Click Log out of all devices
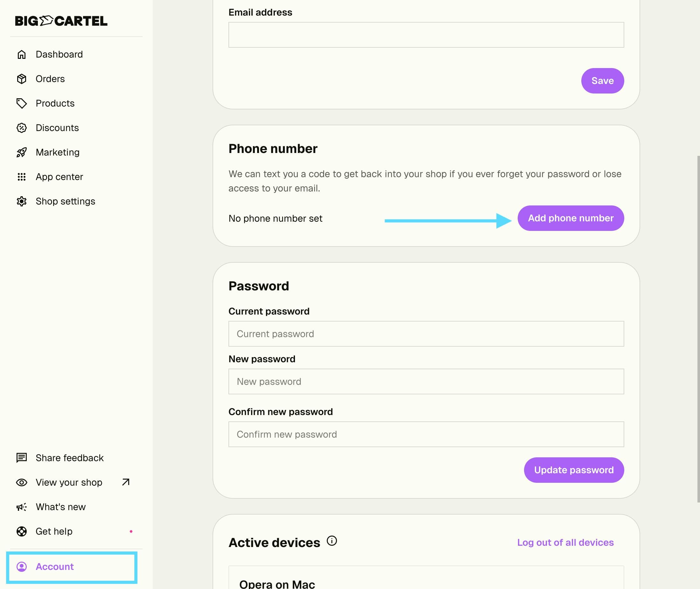 click(565, 543)
